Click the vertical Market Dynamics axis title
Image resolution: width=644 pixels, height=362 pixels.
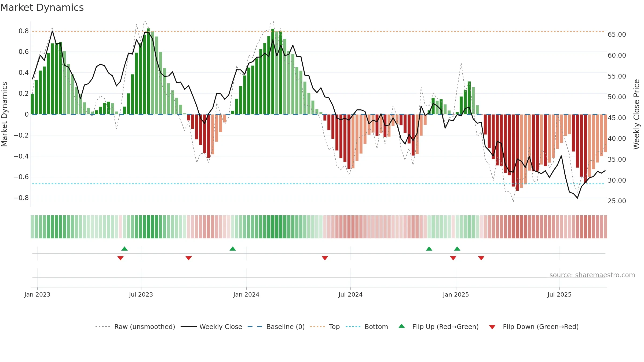point(4,114)
